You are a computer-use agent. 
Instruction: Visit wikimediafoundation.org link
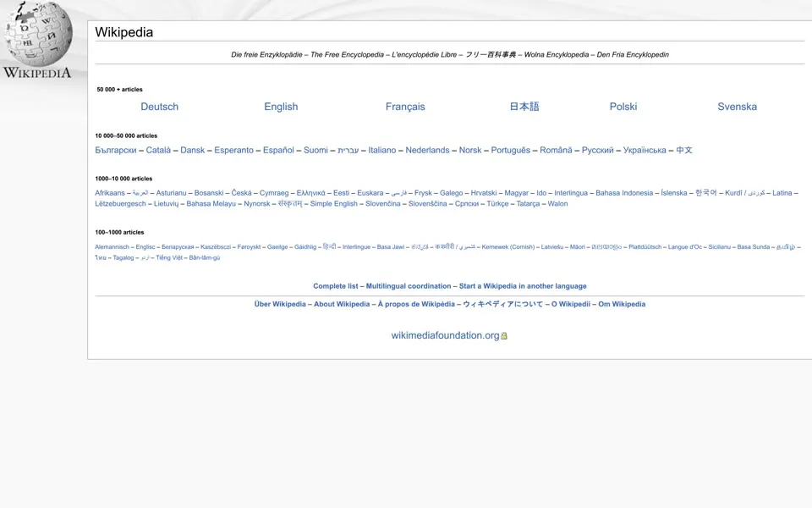445,335
